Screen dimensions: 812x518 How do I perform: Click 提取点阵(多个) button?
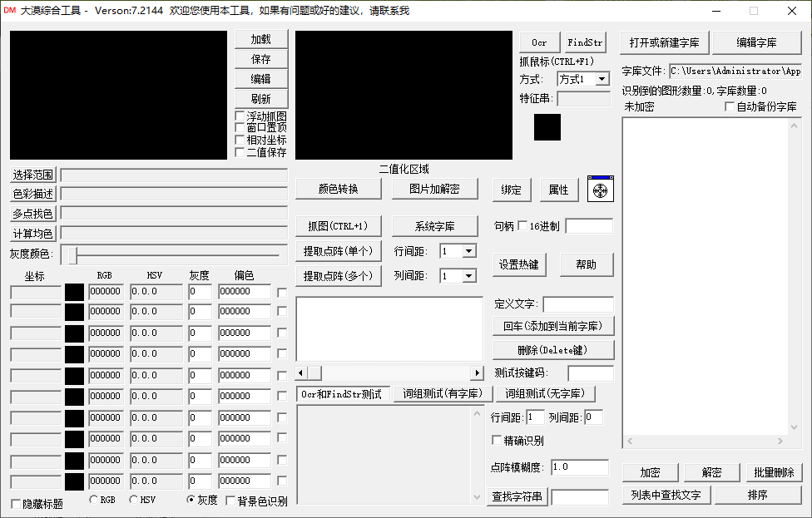point(338,276)
